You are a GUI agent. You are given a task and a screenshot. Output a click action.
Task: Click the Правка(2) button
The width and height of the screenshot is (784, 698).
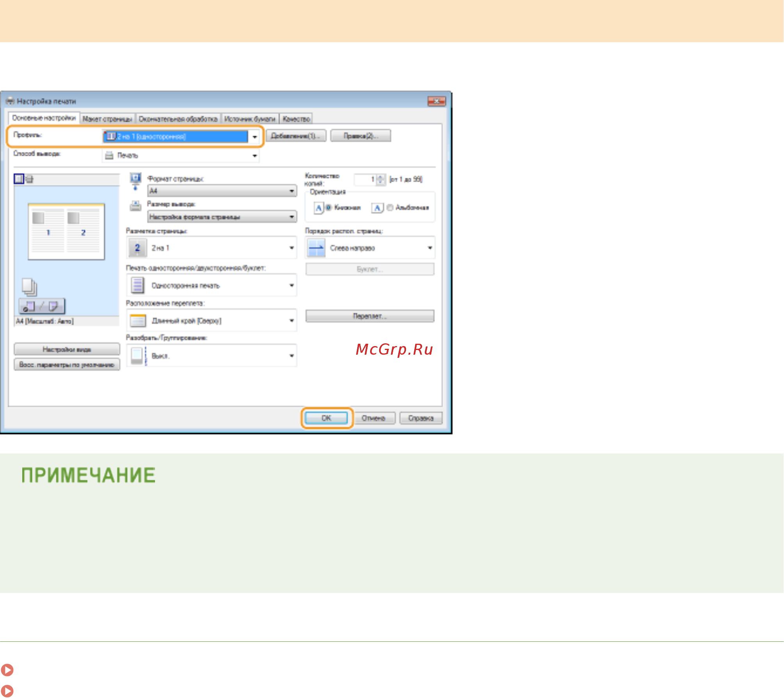tap(360, 136)
